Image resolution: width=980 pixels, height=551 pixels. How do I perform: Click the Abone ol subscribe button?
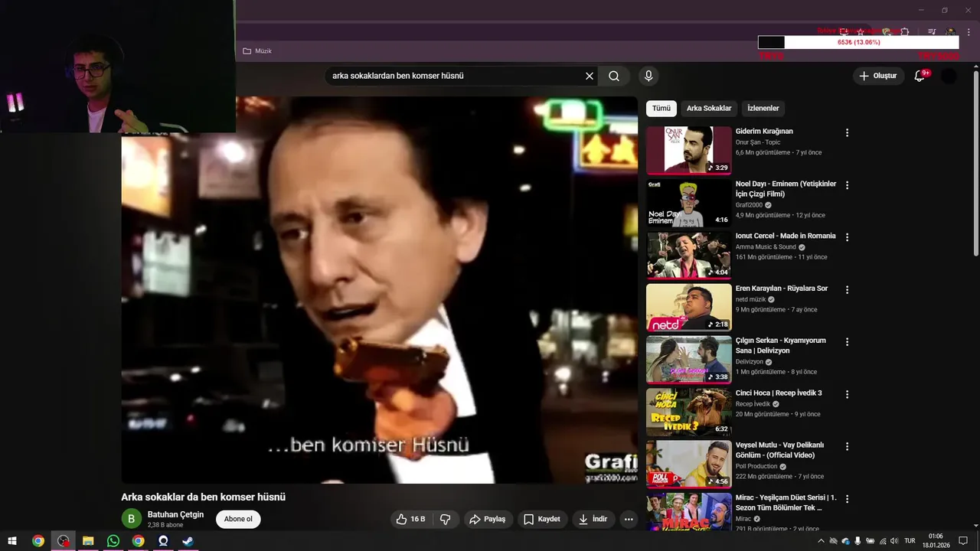[238, 519]
